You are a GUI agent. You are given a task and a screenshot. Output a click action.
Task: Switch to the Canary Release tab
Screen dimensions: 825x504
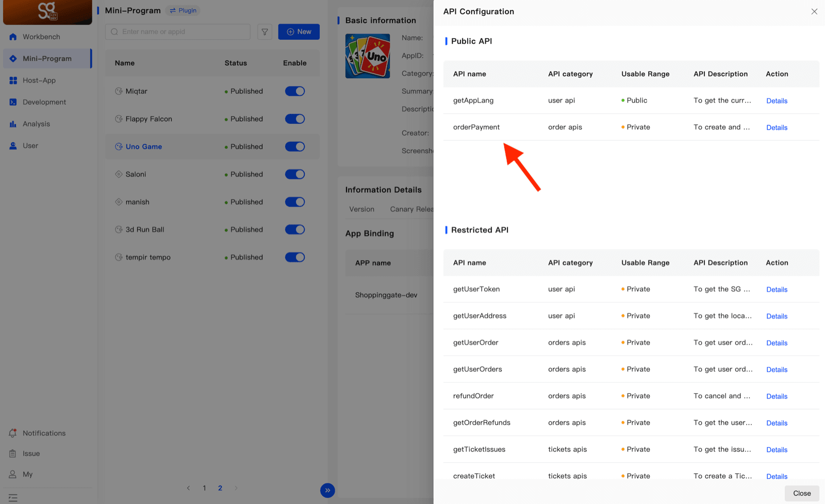coord(411,209)
